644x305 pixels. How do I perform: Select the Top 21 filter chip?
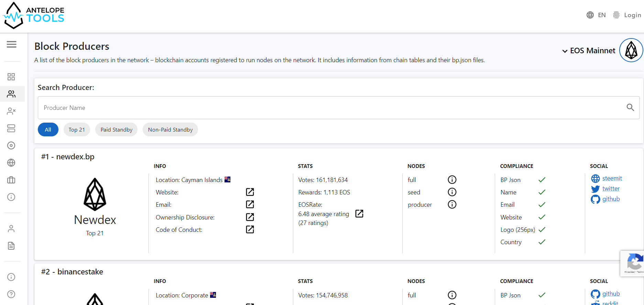(77, 129)
